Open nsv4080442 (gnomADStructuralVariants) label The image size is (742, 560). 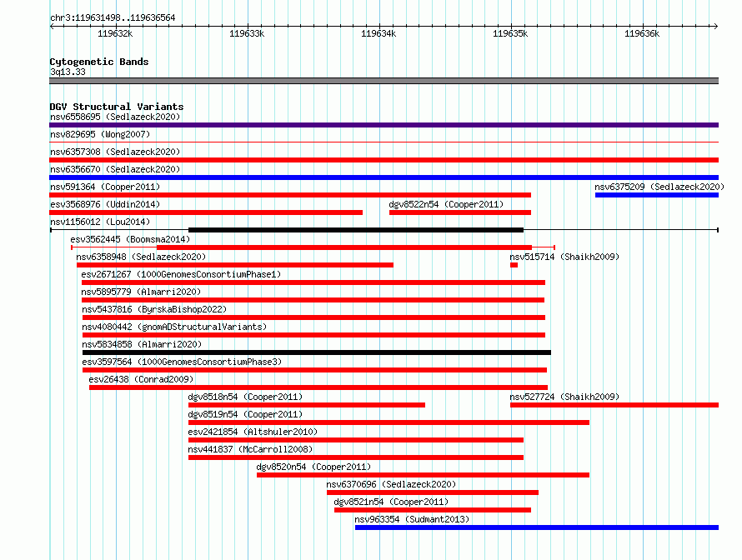tap(174, 327)
